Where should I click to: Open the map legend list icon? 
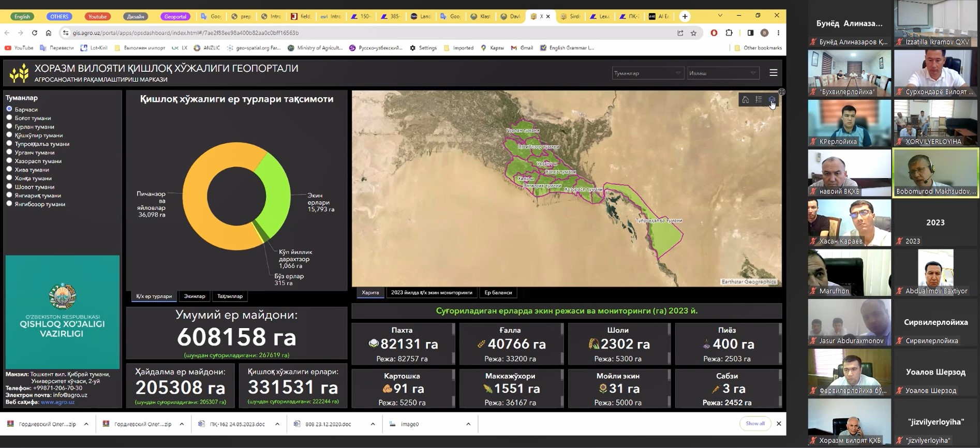759,100
